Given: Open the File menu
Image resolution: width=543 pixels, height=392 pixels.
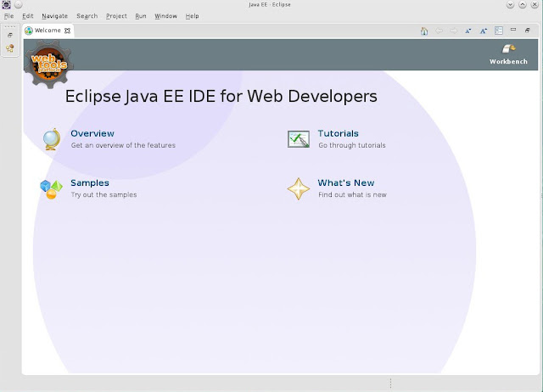Looking at the screenshot, I should (x=8, y=16).
